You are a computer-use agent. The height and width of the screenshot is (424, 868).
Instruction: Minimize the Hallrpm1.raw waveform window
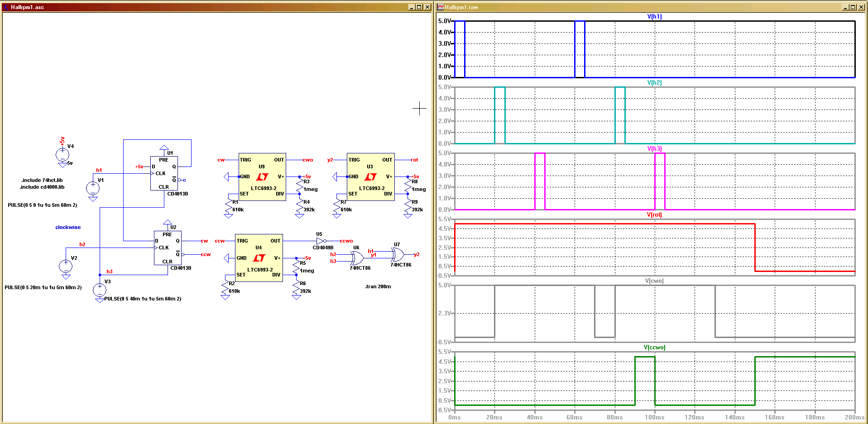(845, 7)
